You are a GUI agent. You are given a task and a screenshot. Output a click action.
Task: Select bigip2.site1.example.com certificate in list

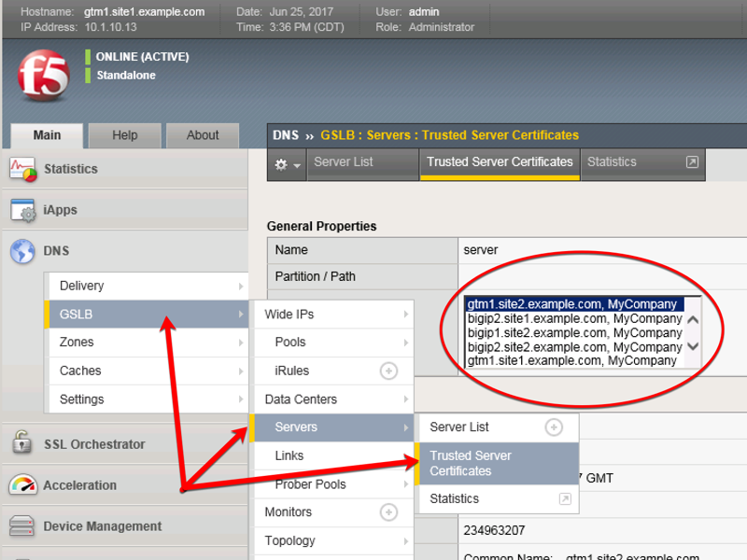coord(574,318)
